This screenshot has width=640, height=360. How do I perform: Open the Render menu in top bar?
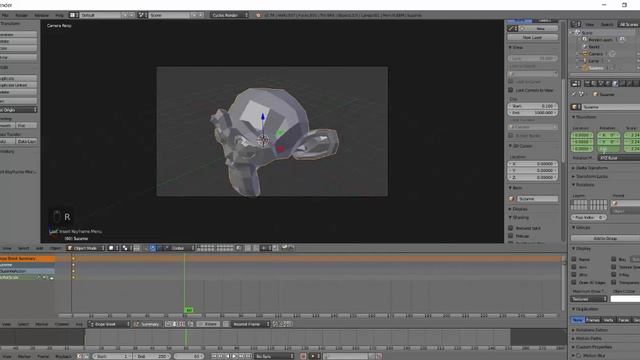coord(21,15)
